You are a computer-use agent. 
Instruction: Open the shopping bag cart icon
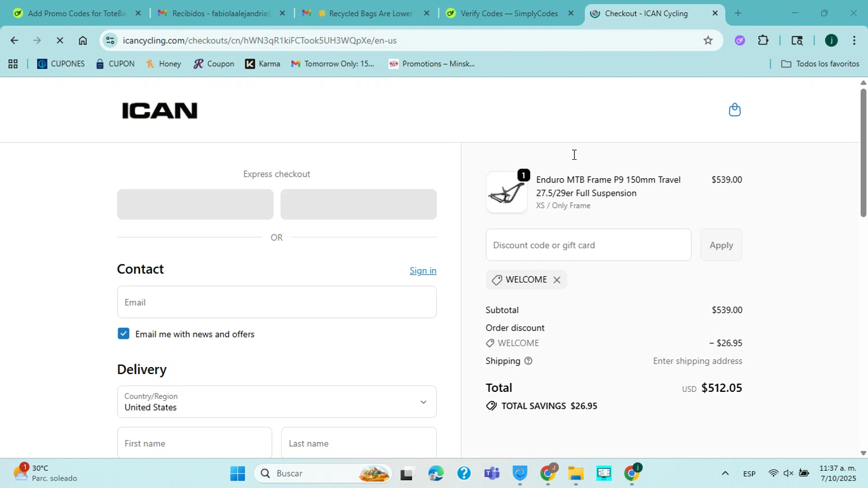pos(734,110)
